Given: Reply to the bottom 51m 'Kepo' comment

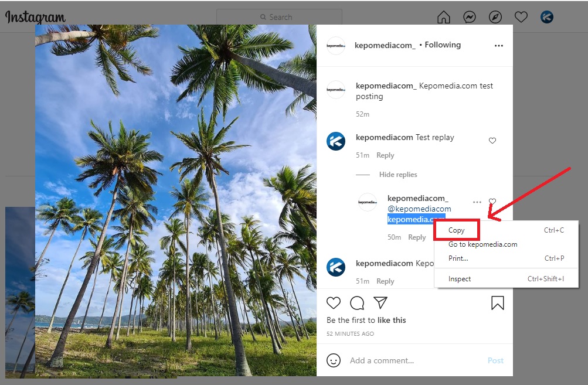Looking at the screenshot, I should point(385,281).
